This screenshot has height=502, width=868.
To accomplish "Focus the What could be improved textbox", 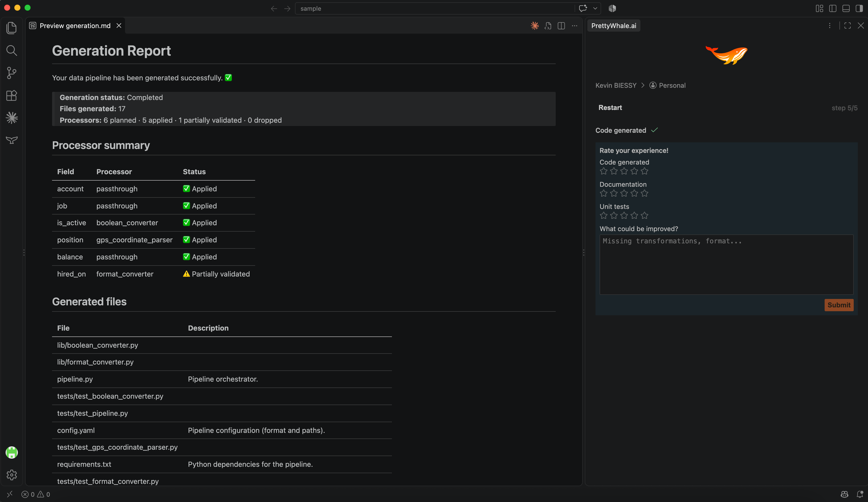I will [x=726, y=265].
